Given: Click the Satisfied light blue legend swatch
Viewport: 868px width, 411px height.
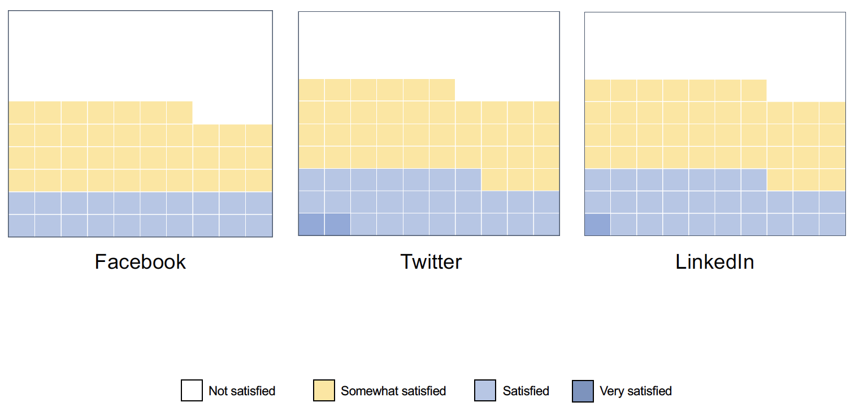Looking at the screenshot, I should 485,391.
